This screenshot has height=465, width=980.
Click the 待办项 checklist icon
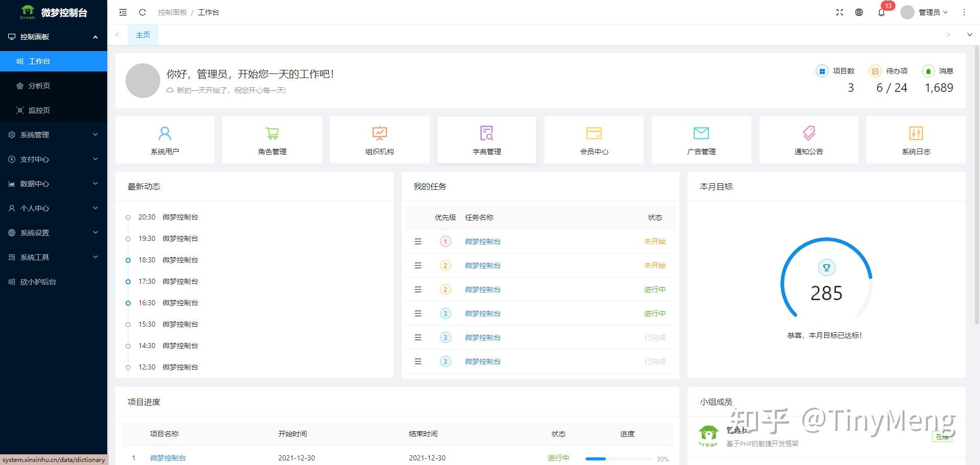point(875,71)
